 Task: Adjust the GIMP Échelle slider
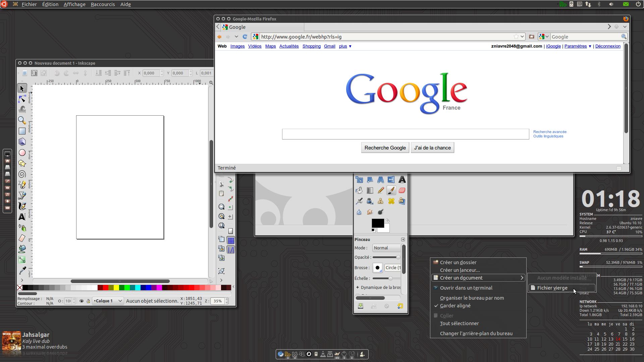click(386, 279)
